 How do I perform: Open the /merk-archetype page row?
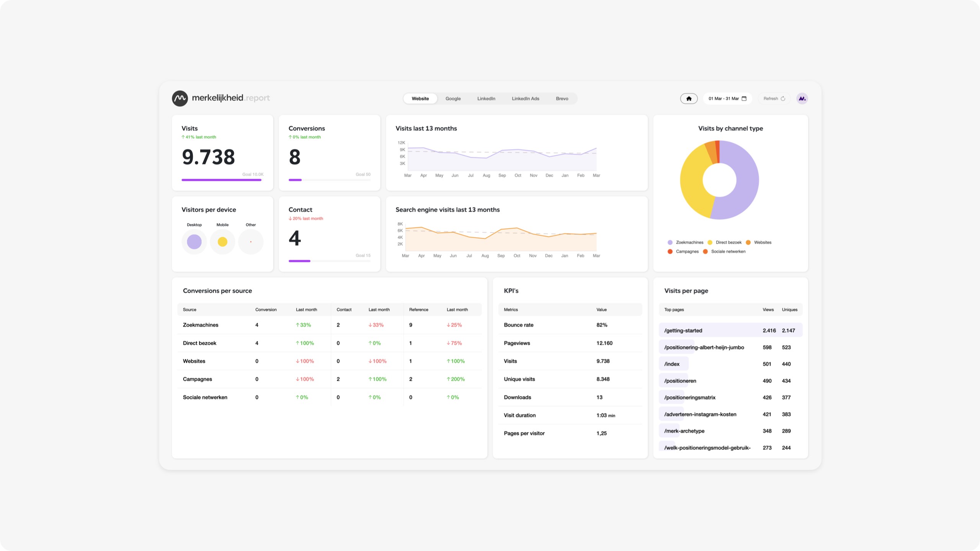click(x=730, y=431)
